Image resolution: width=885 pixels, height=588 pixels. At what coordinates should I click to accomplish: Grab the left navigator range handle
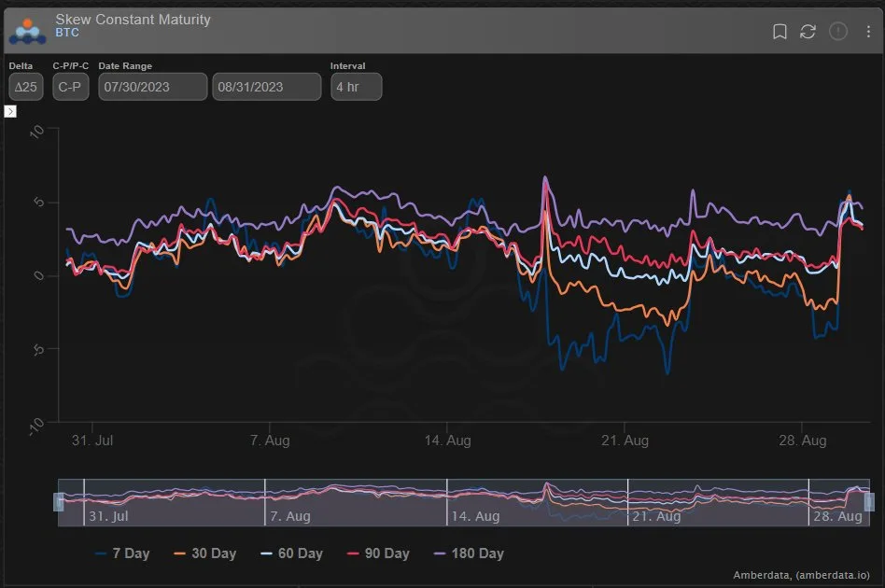coord(58,501)
